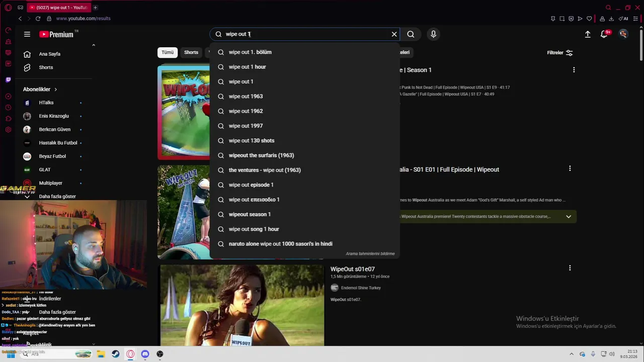The width and height of the screenshot is (644, 362).
Task: Start voice search with microphone
Action: (x=433, y=34)
